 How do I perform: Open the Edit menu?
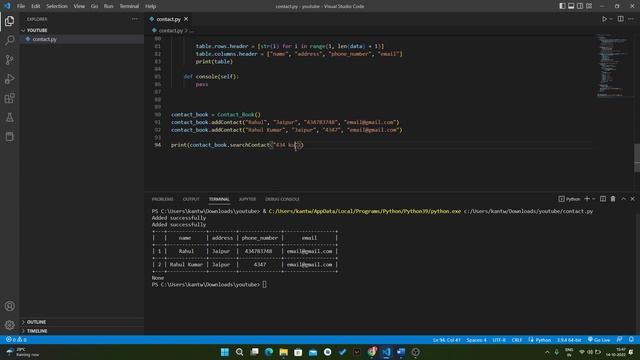[x=36, y=6]
